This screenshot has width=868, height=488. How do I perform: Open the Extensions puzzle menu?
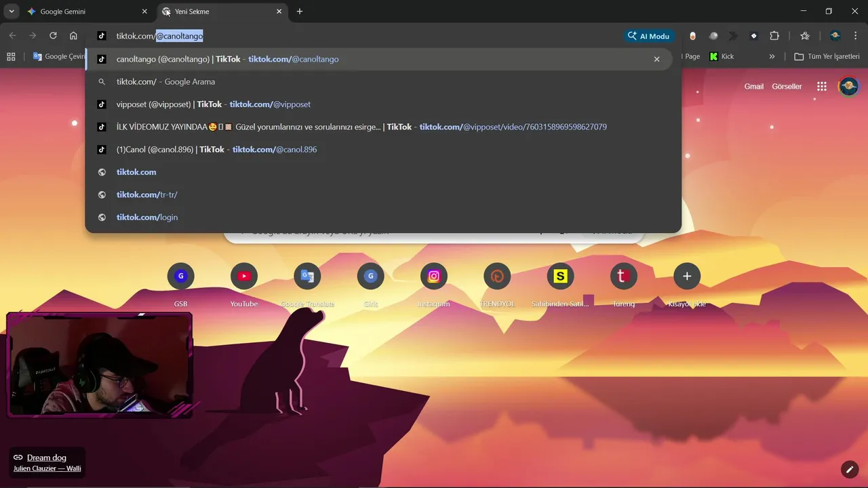click(774, 36)
